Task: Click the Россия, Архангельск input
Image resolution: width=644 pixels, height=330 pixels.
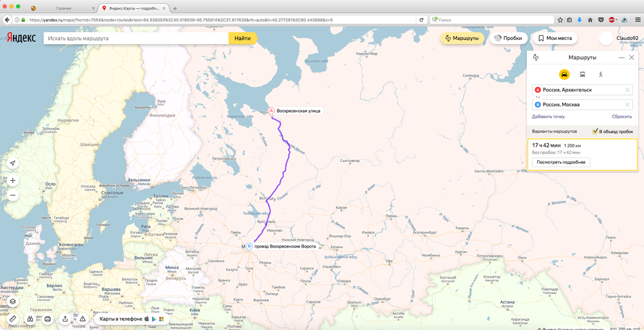Action: coord(582,90)
